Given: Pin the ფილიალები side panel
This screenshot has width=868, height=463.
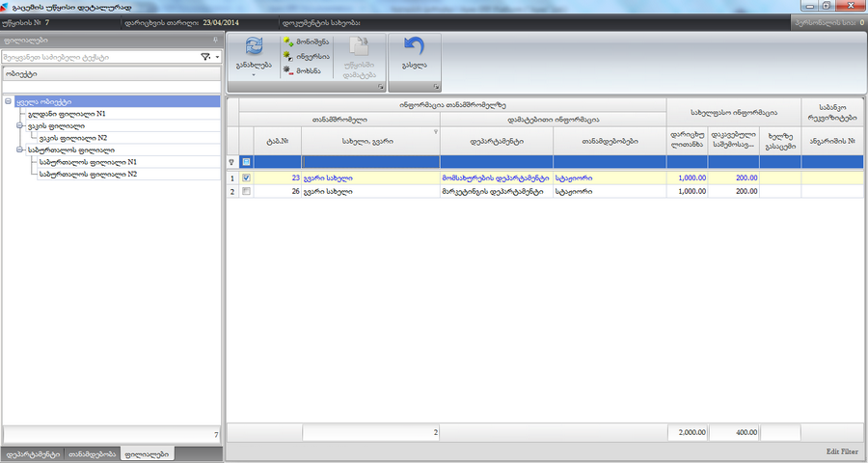Looking at the screenshot, I should [x=214, y=41].
